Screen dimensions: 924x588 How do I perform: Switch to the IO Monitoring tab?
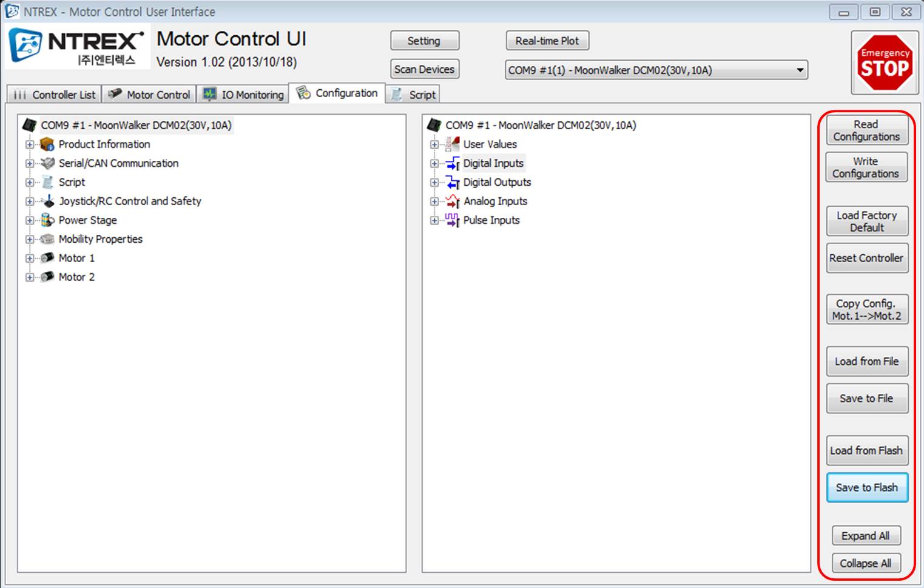(243, 95)
